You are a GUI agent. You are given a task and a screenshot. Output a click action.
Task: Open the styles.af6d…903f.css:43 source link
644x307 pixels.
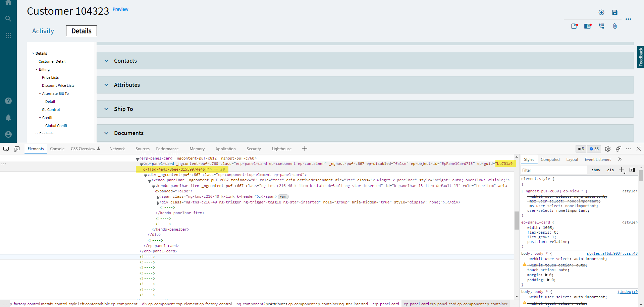click(x=612, y=254)
